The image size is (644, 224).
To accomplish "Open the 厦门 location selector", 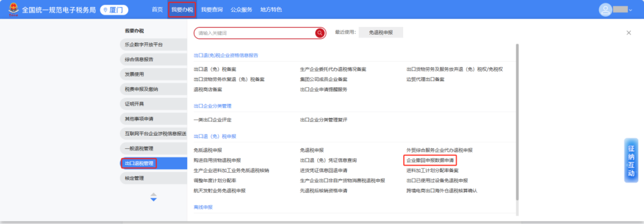I will (x=114, y=10).
